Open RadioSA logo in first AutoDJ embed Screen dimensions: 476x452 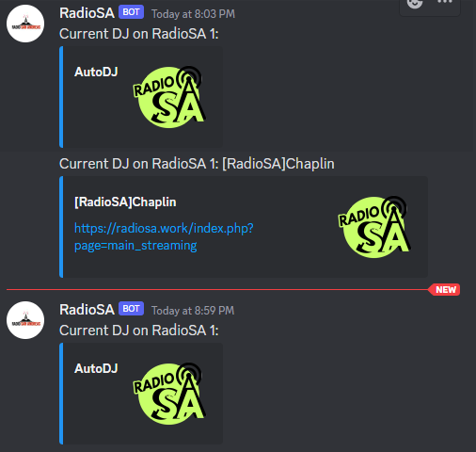169,97
